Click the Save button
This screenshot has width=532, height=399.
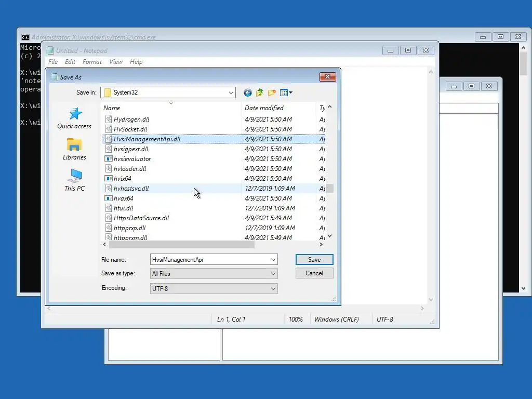[314, 260]
